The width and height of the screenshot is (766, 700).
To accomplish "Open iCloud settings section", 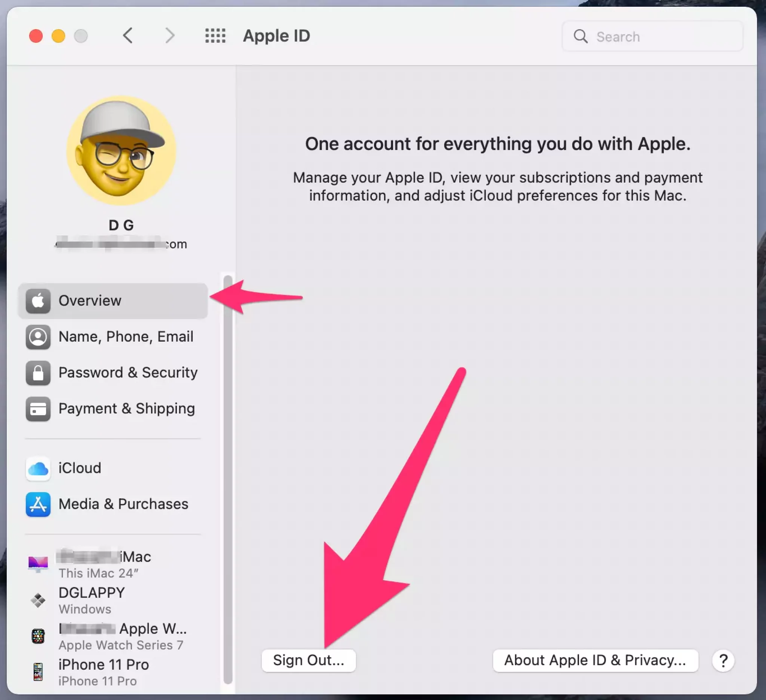I will pos(113,468).
